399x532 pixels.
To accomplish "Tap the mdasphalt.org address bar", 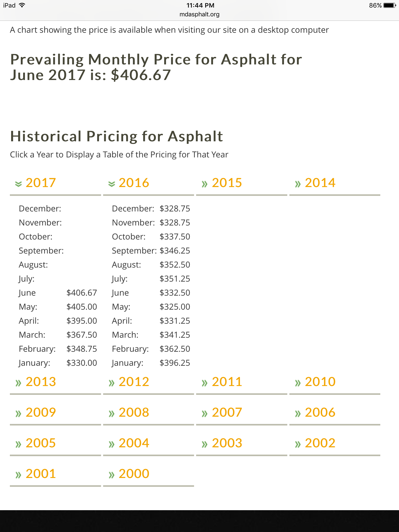I will click(199, 14).
